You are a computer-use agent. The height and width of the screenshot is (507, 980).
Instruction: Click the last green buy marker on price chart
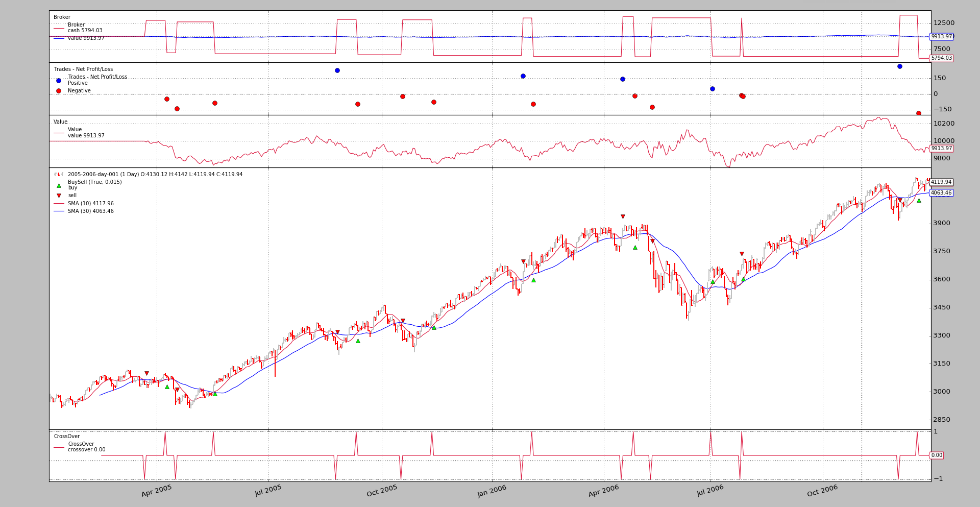tap(919, 201)
